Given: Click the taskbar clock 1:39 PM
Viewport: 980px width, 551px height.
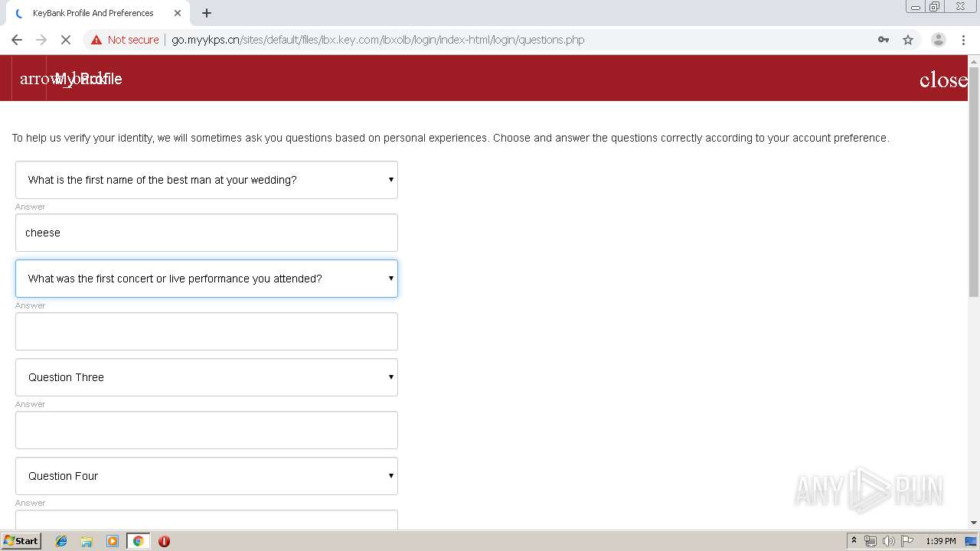Looking at the screenshot, I should click(940, 541).
